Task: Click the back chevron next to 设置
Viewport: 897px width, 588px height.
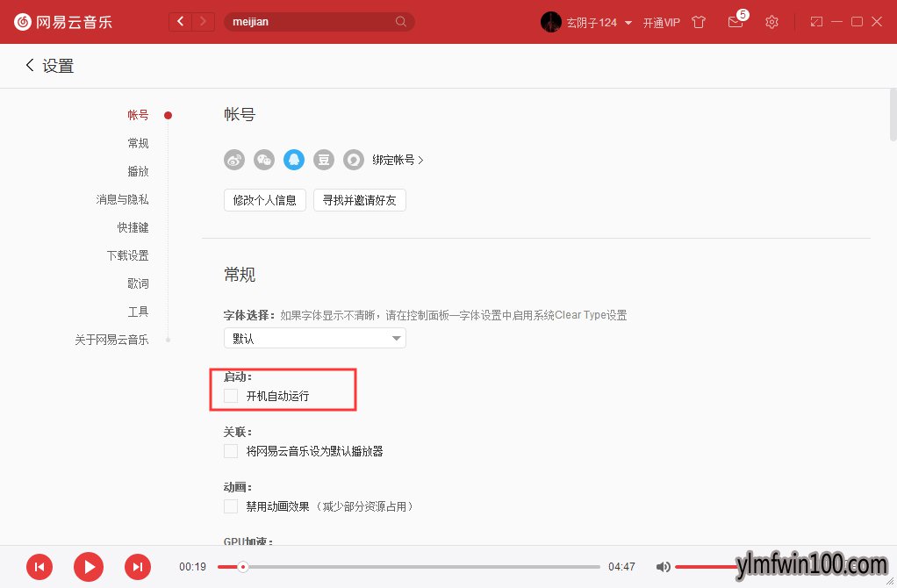Action: click(30, 65)
